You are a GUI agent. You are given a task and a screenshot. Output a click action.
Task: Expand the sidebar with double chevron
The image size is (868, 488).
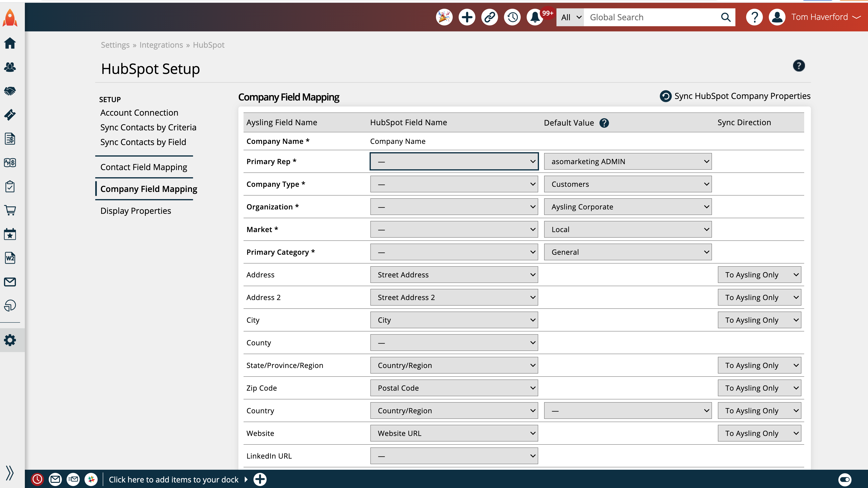pyautogui.click(x=10, y=473)
